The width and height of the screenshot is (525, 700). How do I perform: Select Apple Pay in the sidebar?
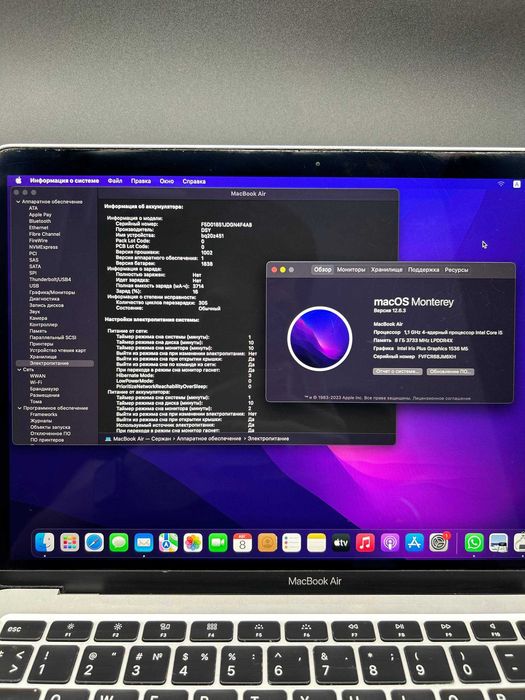click(x=40, y=215)
